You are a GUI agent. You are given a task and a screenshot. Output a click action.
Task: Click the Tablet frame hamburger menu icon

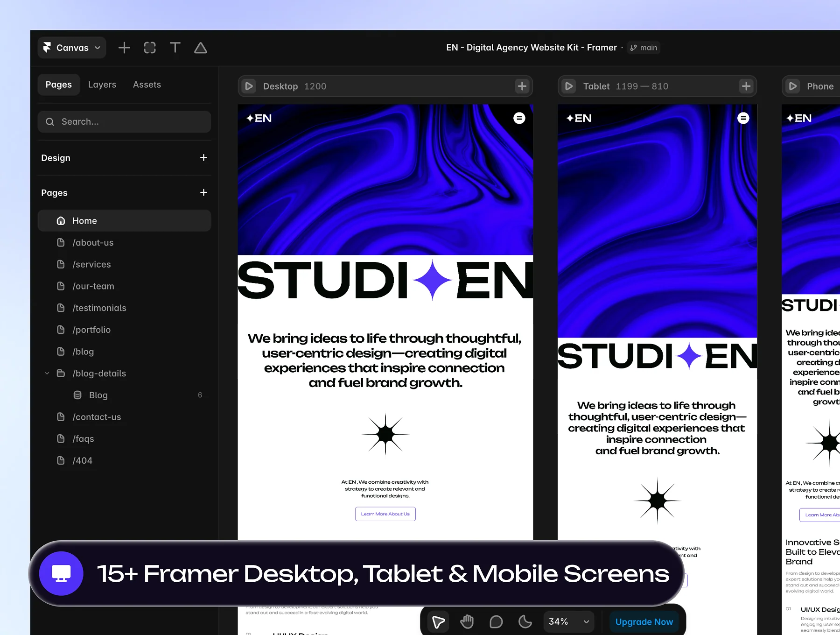point(743,118)
